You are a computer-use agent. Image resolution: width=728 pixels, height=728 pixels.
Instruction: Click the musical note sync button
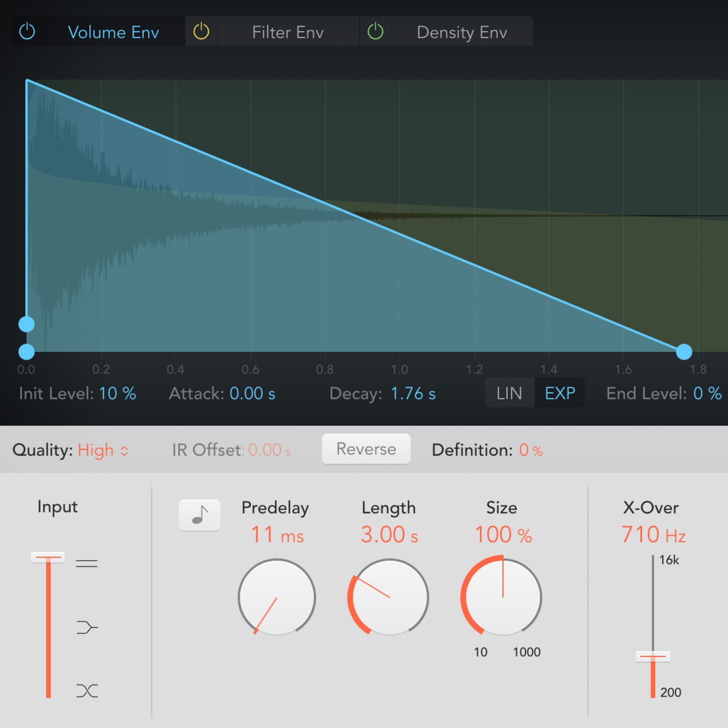[x=199, y=515]
